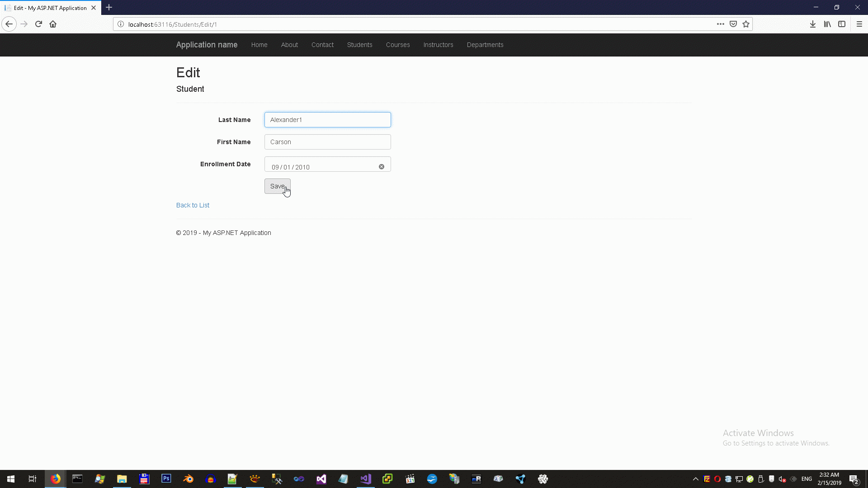Clear the Enrollment Date field
The height and width of the screenshot is (488, 868).
click(x=382, y=167)
